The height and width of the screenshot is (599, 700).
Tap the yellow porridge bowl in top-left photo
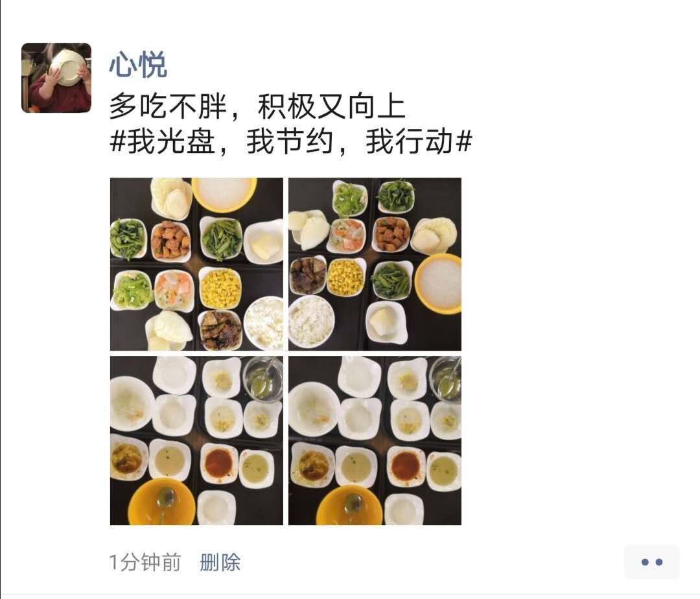tap(224, 194)
